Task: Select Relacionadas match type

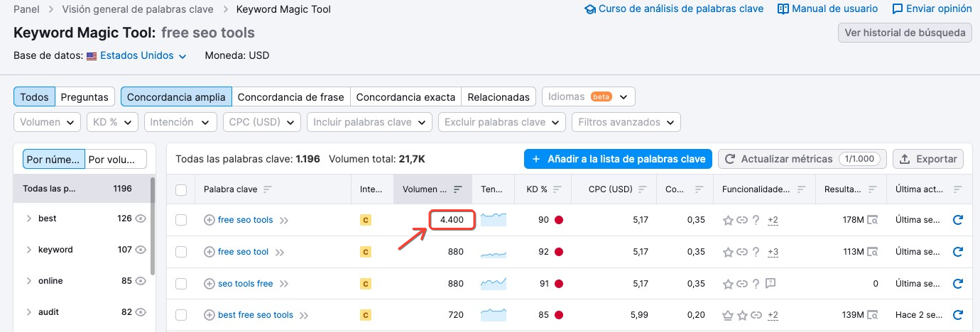Action: pyautogui.click(x=499, y=96)
